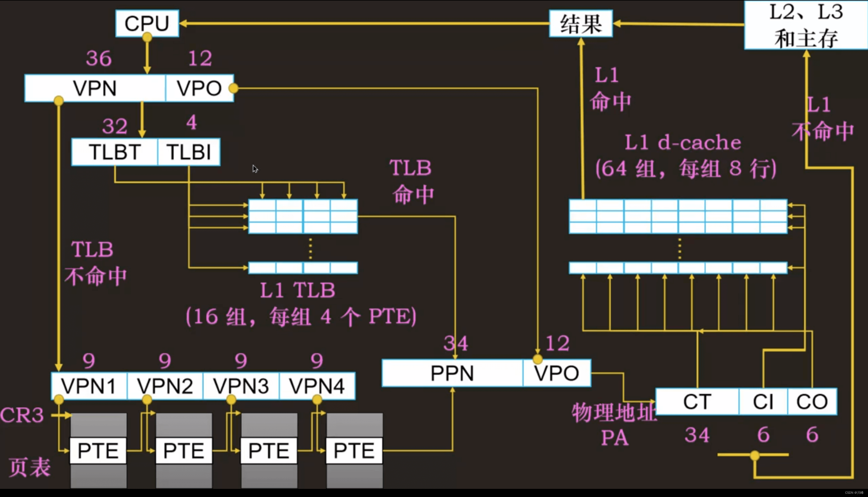Image resolution: width=868 pixels, height=497 pixels.
Task: Click the VPN2 field
Action: point(165,386)
